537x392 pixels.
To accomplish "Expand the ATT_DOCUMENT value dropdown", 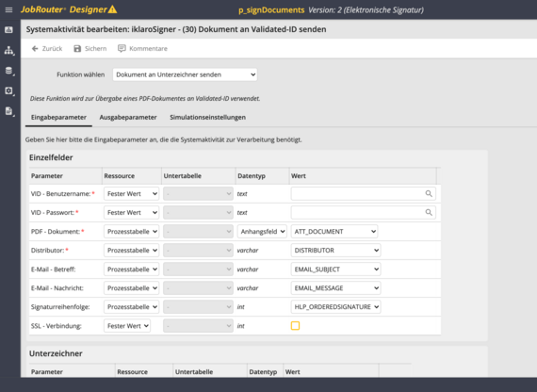I will [x=334, y=232].
